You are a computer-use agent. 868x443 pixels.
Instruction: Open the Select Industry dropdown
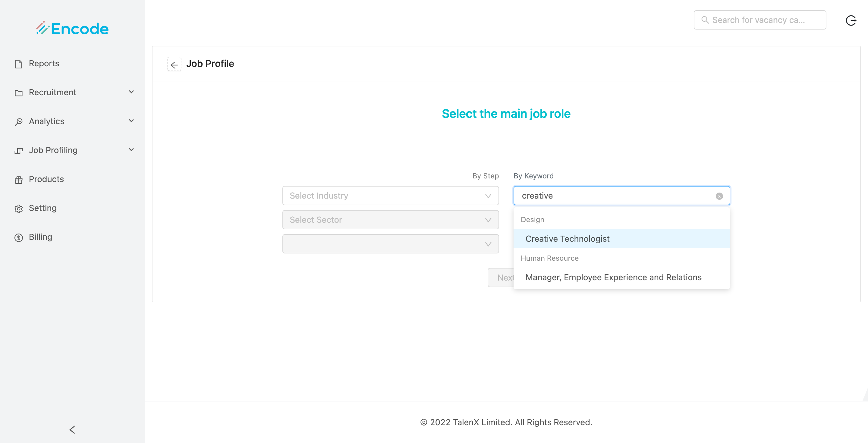click(x=390, y=196)
